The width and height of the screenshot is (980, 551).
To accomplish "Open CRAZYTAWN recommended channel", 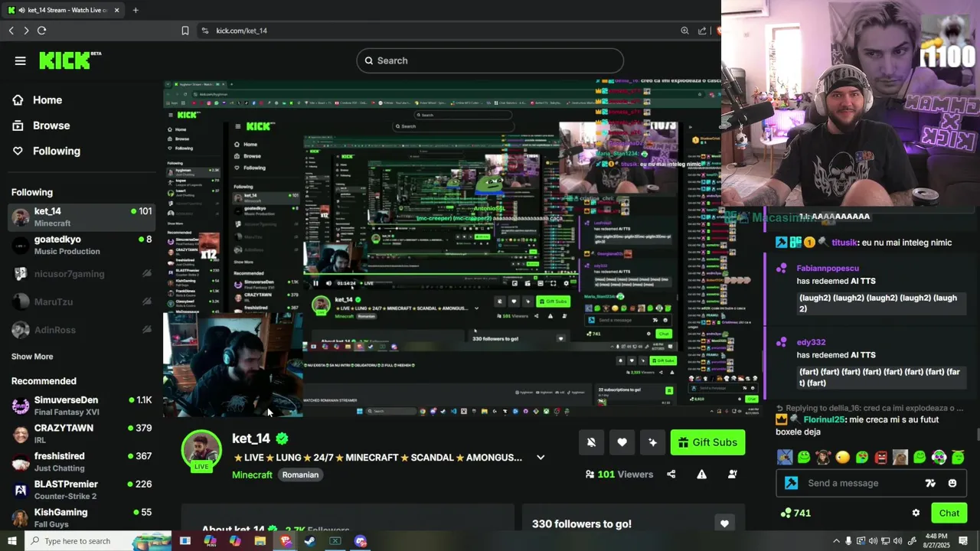I will [81, 434].
